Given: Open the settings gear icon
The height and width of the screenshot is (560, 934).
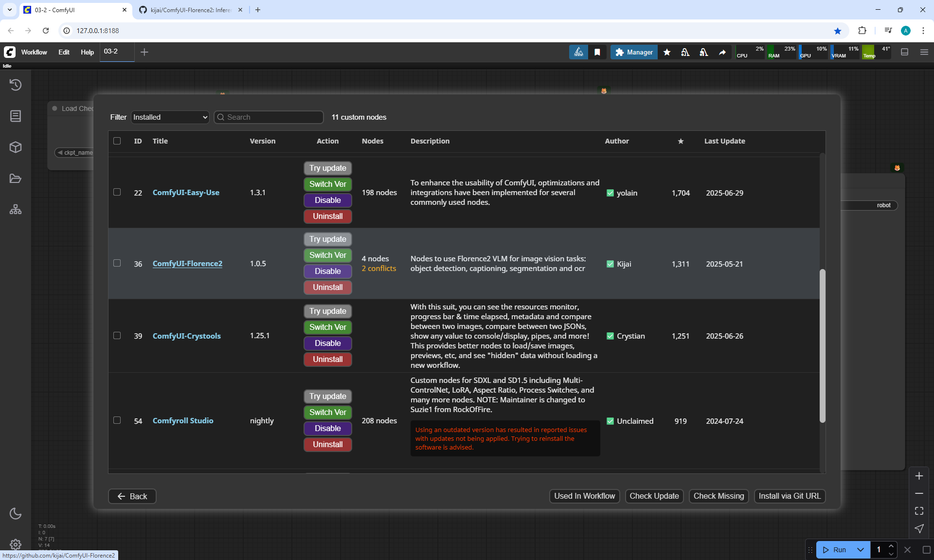Looking at the screenshot, I should pos(16,544).
